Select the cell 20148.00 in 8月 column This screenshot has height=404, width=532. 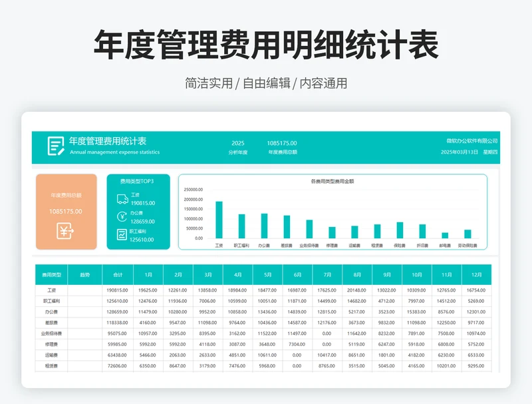(356, 290)
